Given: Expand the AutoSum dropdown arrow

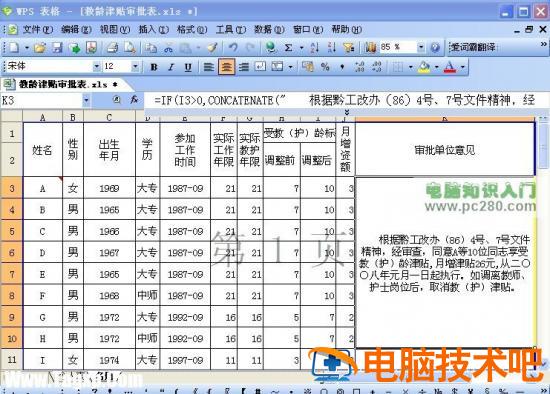Looking at the screenshot, I should pos(301,48).
